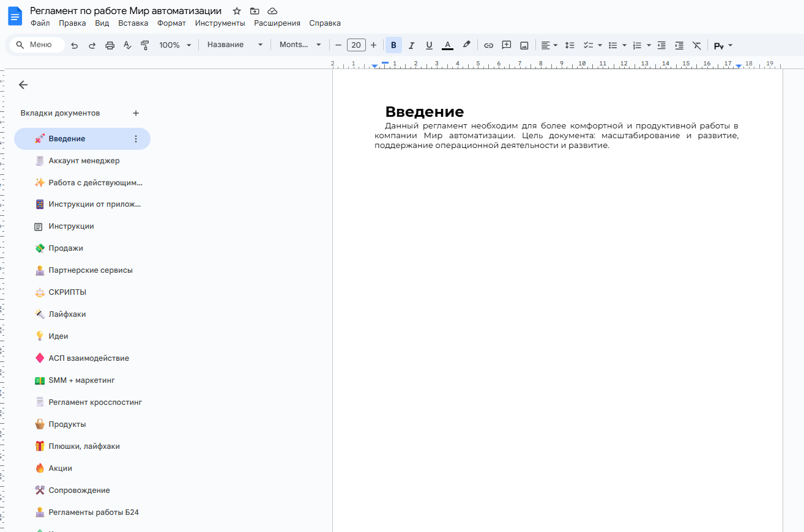Select the Введение document tab

pyautogui.click(x=82, y=139)
